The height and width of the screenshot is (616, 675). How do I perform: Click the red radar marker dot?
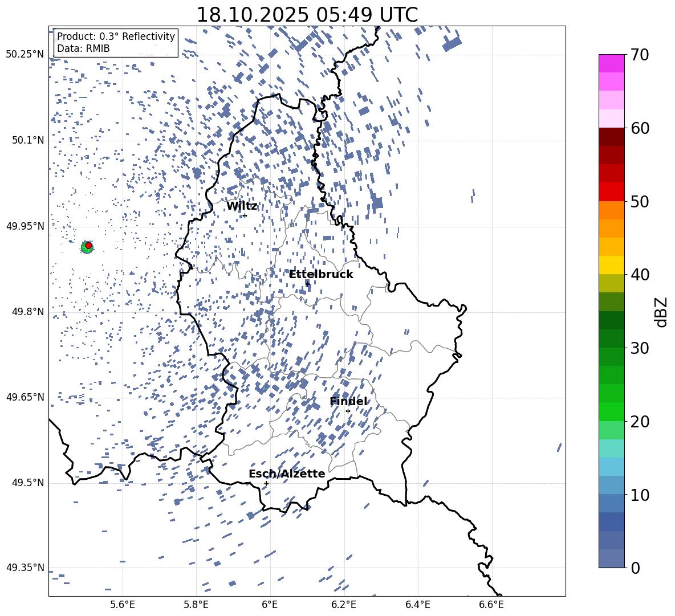(88, 246)
